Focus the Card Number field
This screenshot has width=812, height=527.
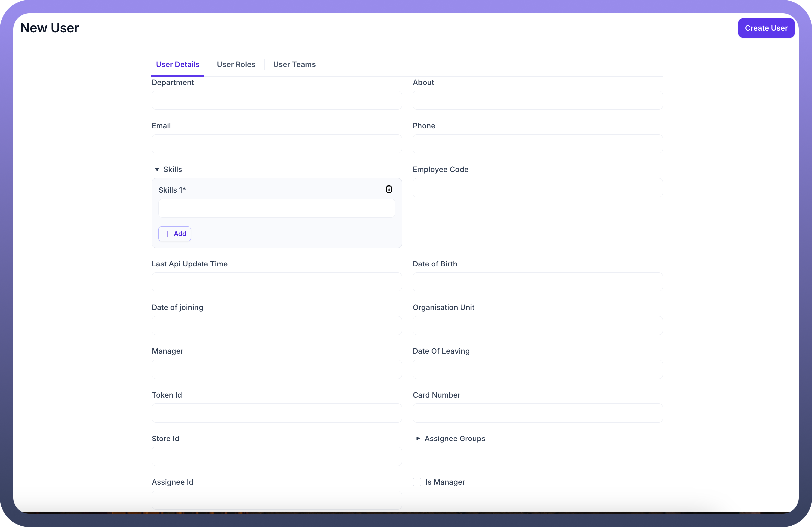[x=537, y=413]
